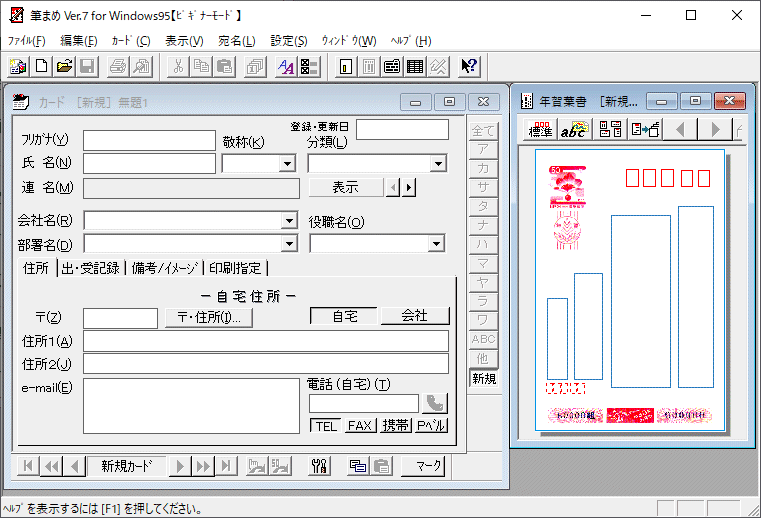This screenshot has height=518, width=761.
Task: Click the wizard icon at toolbar start
Action: coord(18,67)
